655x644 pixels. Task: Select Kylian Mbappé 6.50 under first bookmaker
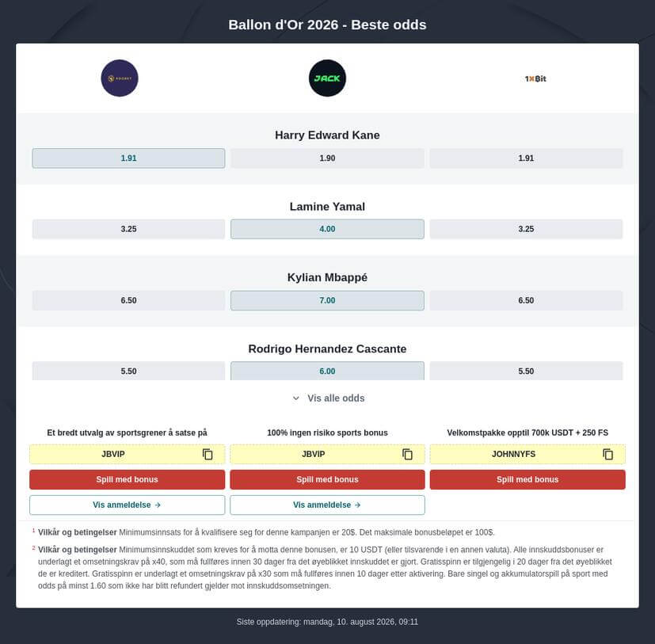[128, 300]
